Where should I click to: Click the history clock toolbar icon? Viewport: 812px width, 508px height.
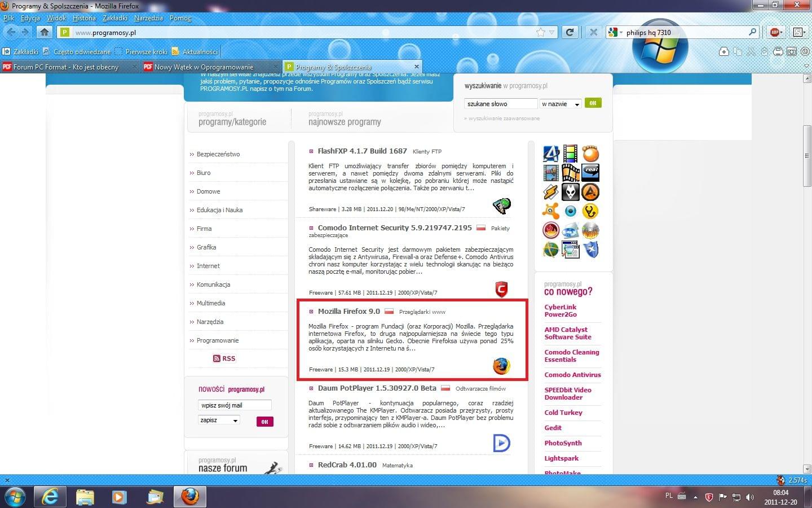click(x=805, y=51)
